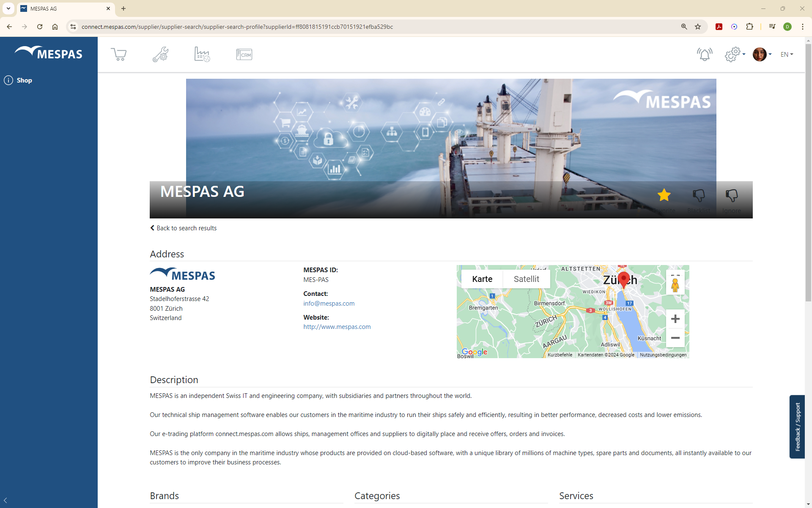Image resolution: width=812 pixels, height=508 pixels.
Task: Collapse the left sidebar
Action: (x=5, y=500)
